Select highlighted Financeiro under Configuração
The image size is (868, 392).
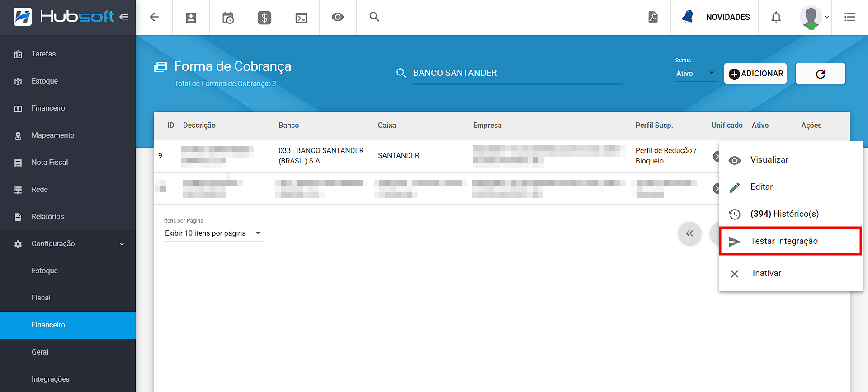[68, 325]
